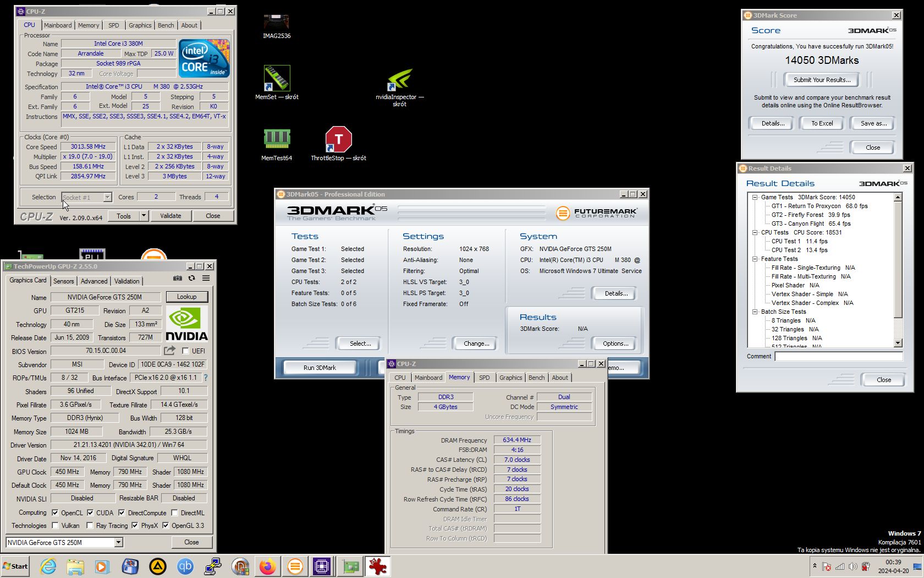The height and width of the screenshot is (578, 924).
Task: Switch to Mainboard tab in top CPU-Z
Action: coord(58,25)
